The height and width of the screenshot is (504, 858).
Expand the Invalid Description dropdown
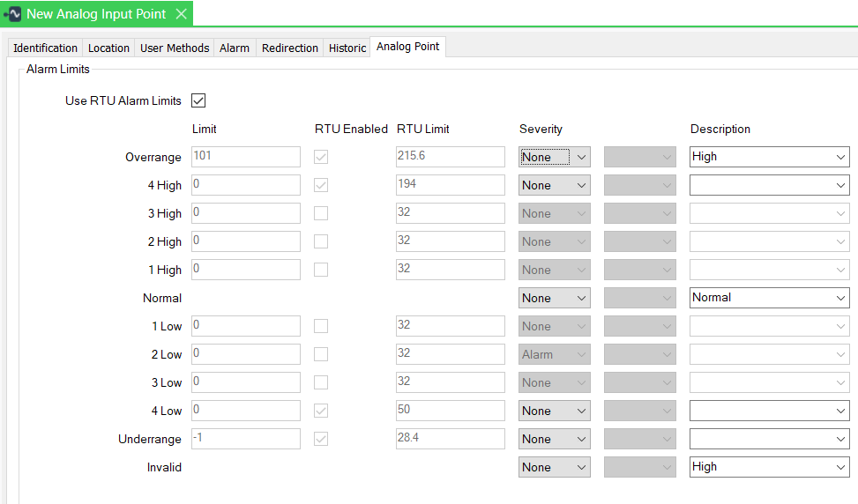click(769, 467)
